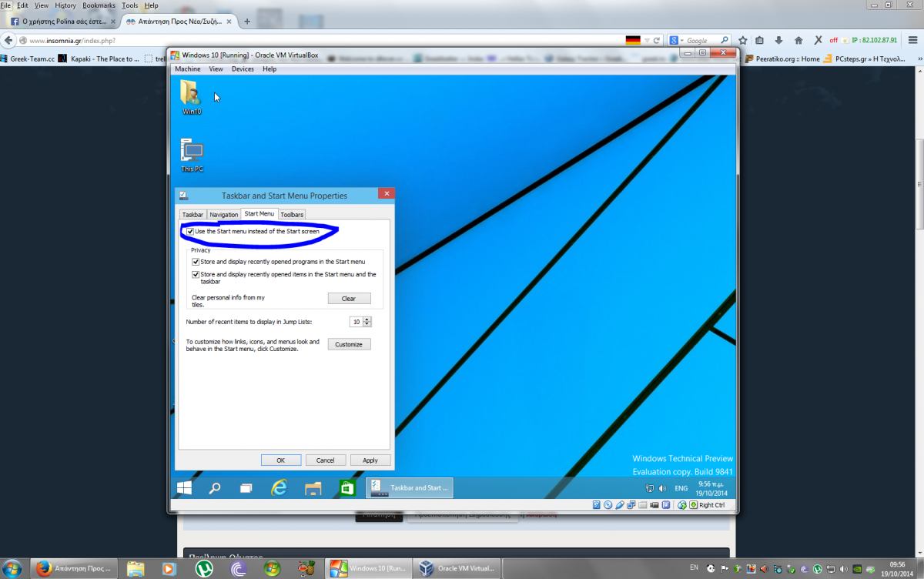Open the Windows 10 Start button in VM
The height and width of the screenshot is (579, 924).
[184, 488]
